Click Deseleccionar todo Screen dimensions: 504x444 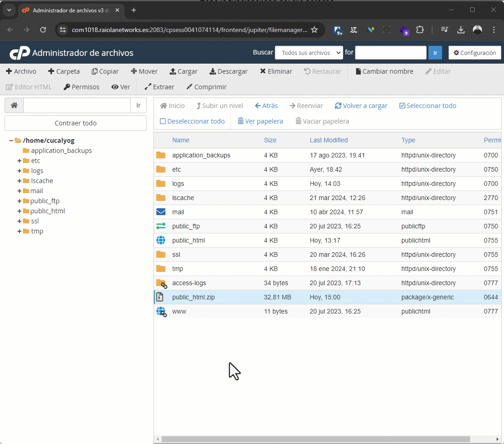click(192, 121)
